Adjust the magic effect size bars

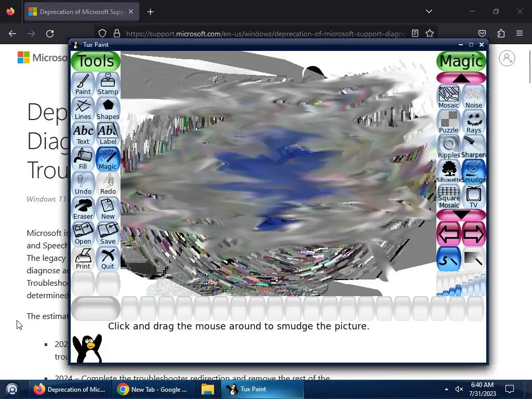click(x=461, y=284)
